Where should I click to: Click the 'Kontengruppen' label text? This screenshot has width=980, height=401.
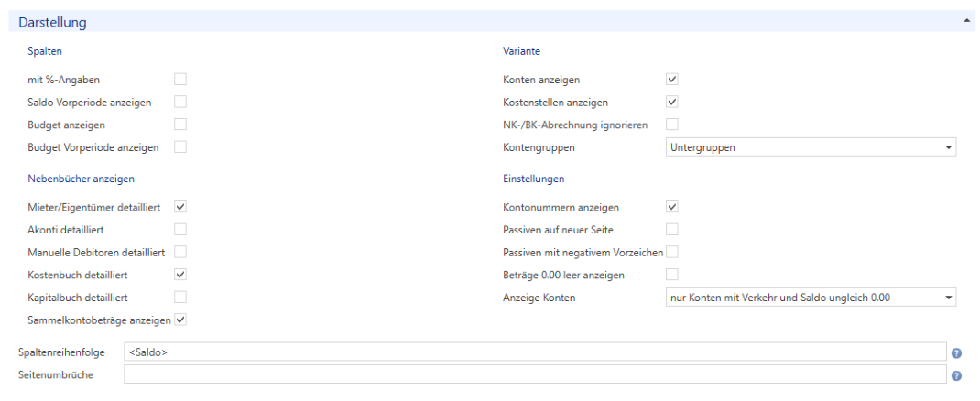539,148
